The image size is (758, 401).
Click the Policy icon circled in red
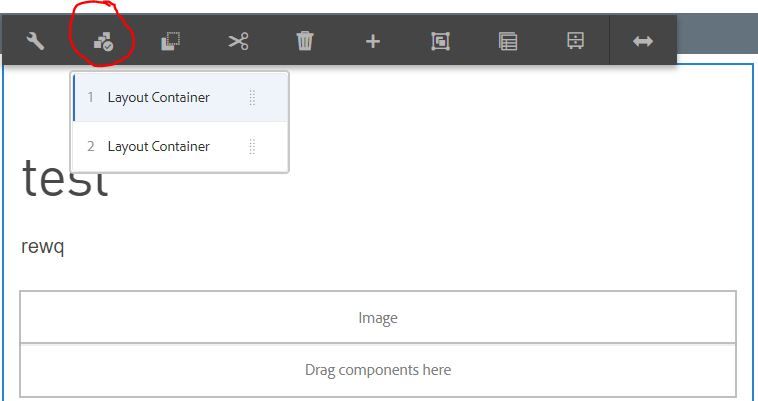[x=103, y=41]
